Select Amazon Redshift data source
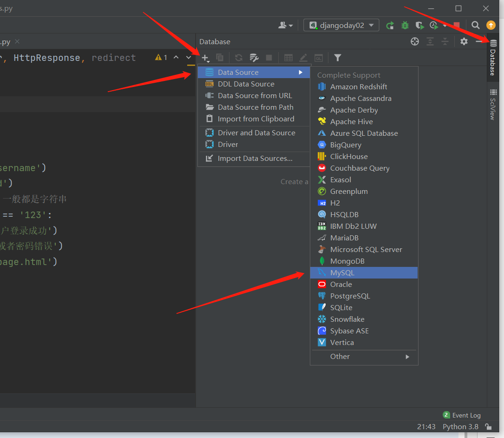Viewport: 504px width, 438px height. [364, 87]
